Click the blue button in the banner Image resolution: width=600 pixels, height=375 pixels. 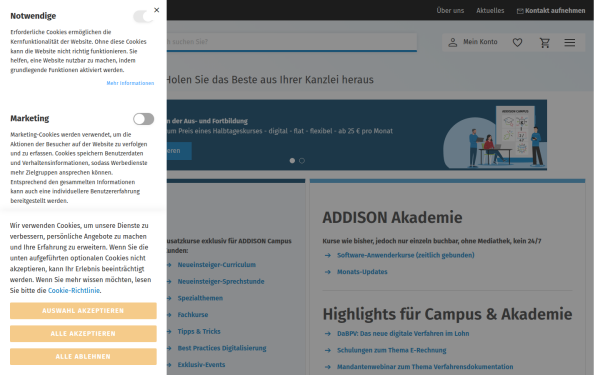pyautogui.click(x=179, y=151)
